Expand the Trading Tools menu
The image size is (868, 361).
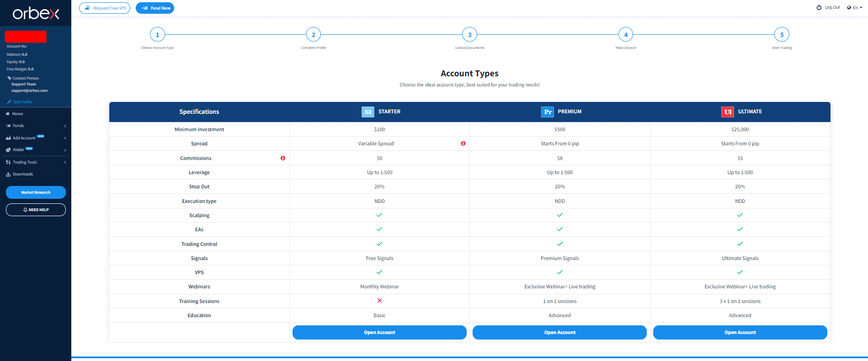(x=35, y=162)
